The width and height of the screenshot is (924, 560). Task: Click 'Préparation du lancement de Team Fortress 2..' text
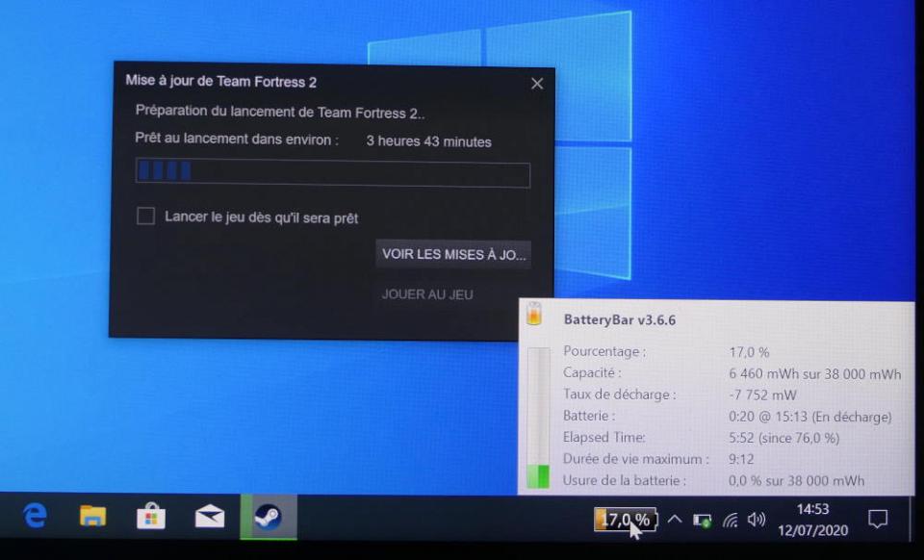coord(280,112)
